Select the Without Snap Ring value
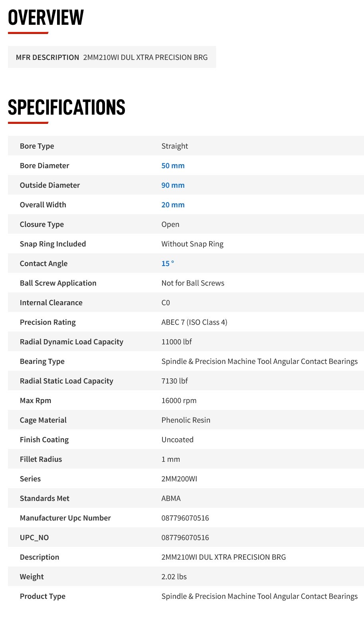 192,244
